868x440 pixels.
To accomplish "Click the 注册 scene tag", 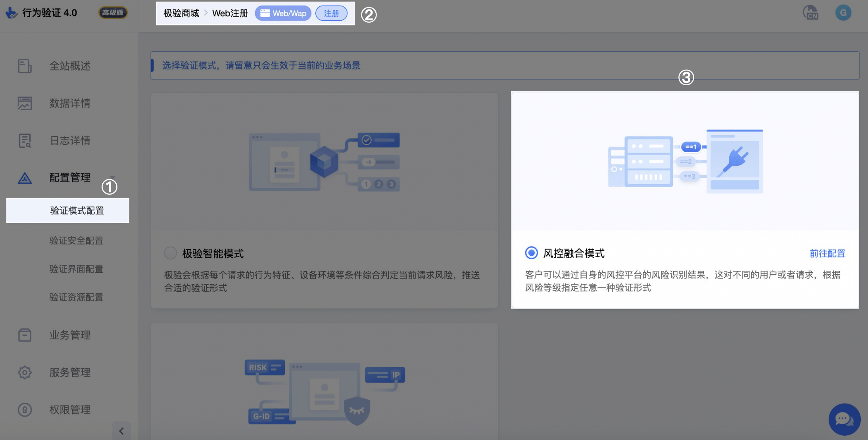I will pos(331,13).
